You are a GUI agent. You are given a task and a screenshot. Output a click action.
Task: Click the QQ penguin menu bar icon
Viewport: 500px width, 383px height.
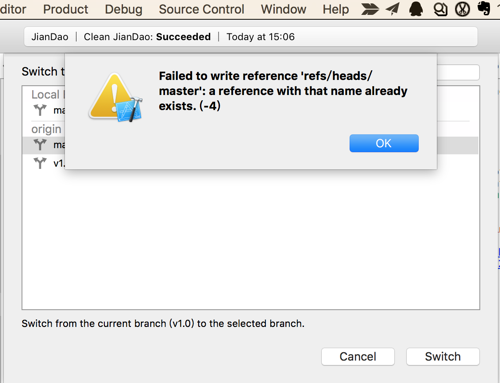coord(416,9)
